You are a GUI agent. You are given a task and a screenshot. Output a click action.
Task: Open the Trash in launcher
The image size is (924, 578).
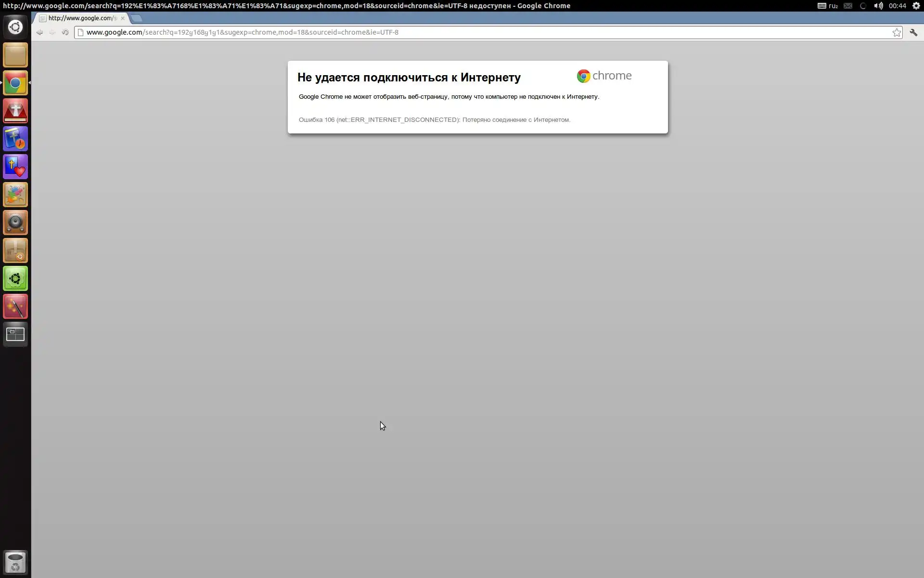pyautogui.click(x=15, y=562)
